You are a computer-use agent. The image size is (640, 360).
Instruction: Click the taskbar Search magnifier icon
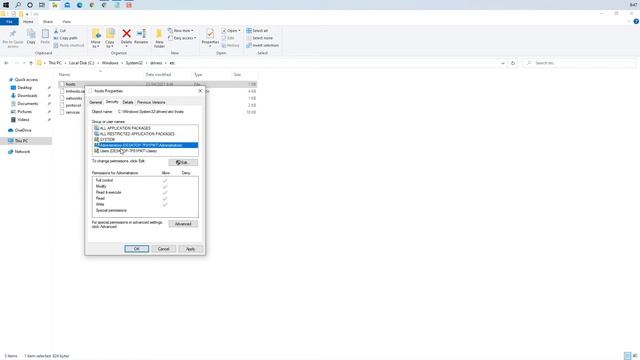pyautogui.click(x=18, y=5)
